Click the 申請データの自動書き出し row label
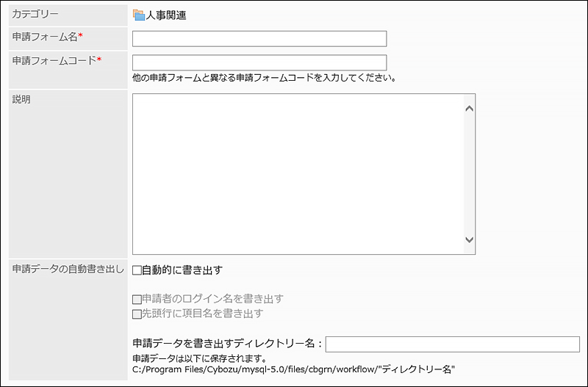The width and height of the screenshot is (588, 387). [68, 269]
